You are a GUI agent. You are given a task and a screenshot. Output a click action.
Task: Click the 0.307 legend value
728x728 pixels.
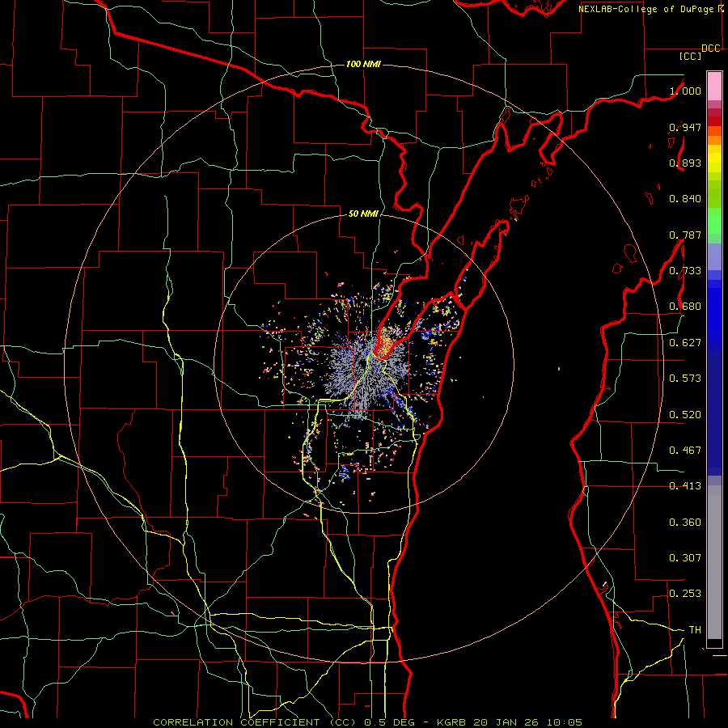[685, 558]
